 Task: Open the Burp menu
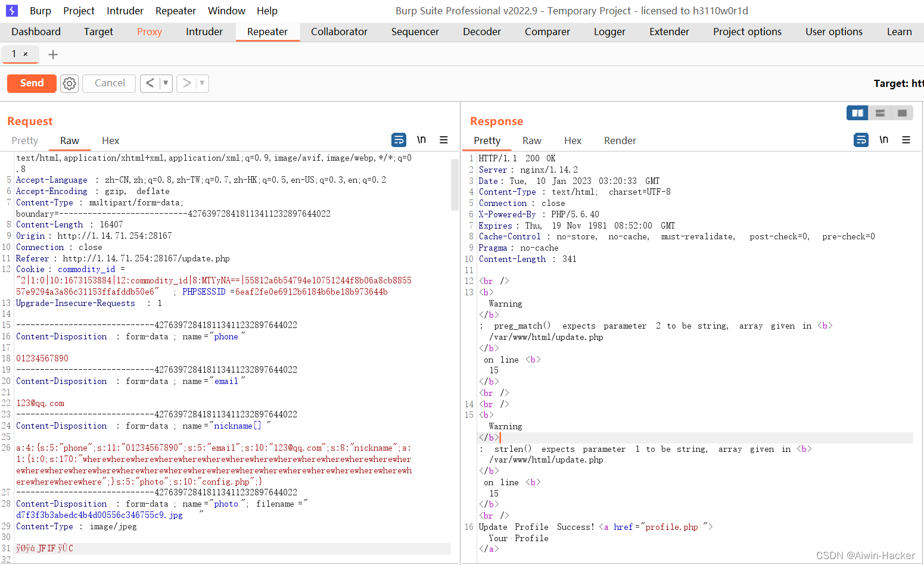coord(41,11)
